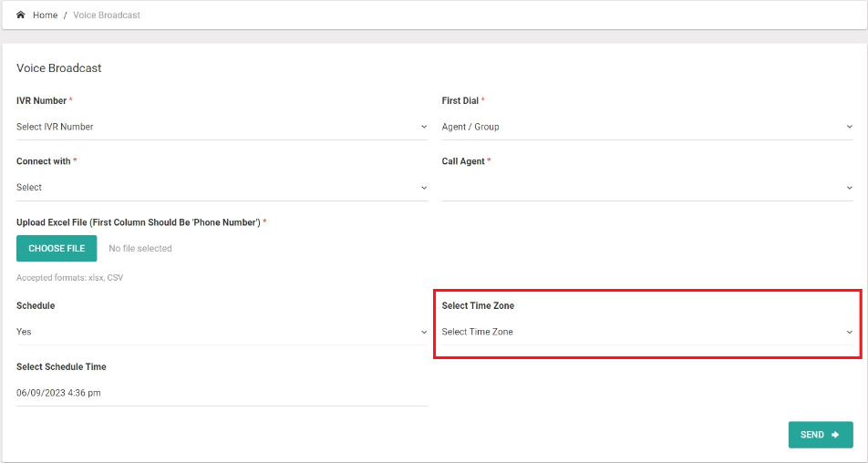868x463 pixels.
Task: Click the Schedule chevron arrow
Action: pyautogui.click(x=424, y=332)
